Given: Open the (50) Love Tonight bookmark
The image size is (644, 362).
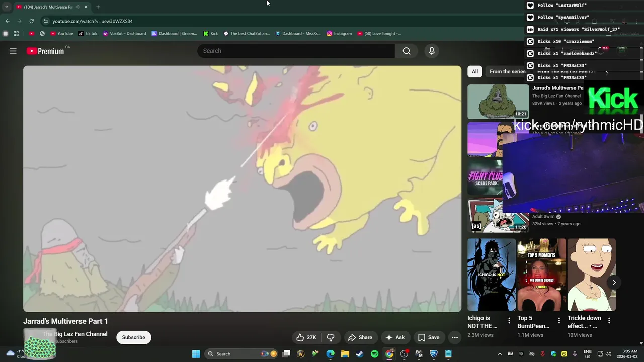Looking at the screenshot, I should [x=379, y=34].
